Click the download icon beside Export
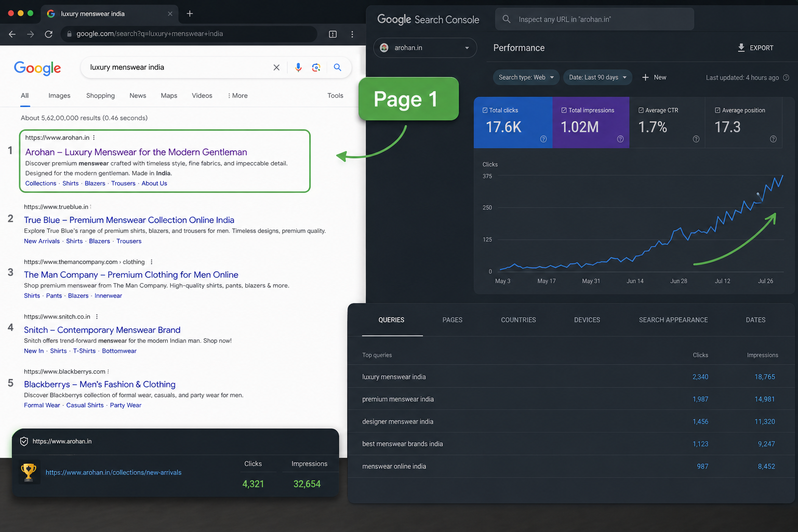The height and width of the screenshot is (532, 798). coord(741,48)
